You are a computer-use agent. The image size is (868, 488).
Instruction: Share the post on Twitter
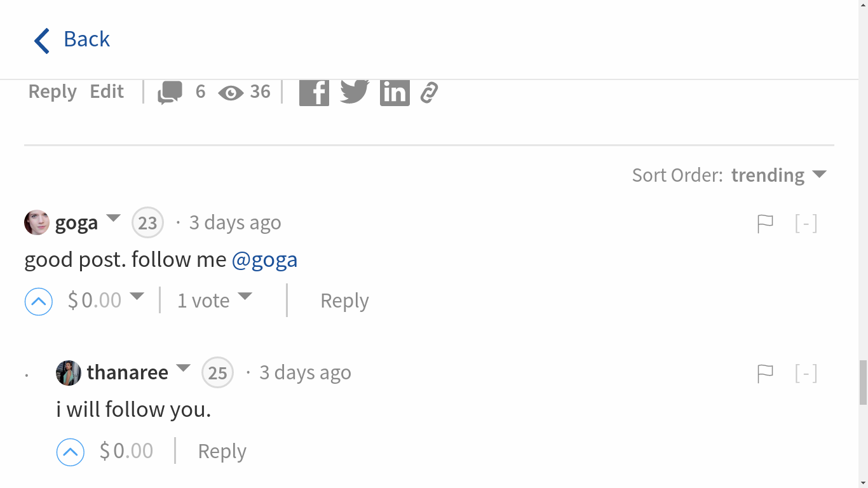[x=354, y=91]
